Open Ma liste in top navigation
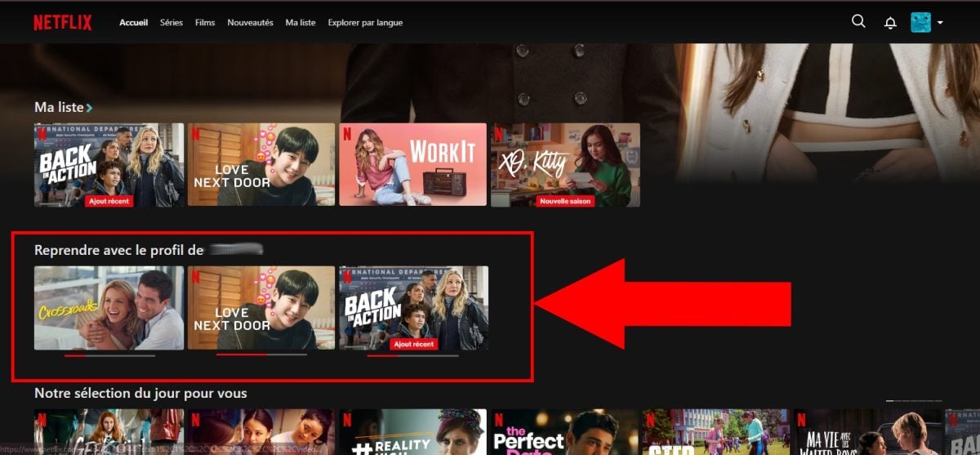The height and width of the screenshot is (455, 980). coord(301,23)
